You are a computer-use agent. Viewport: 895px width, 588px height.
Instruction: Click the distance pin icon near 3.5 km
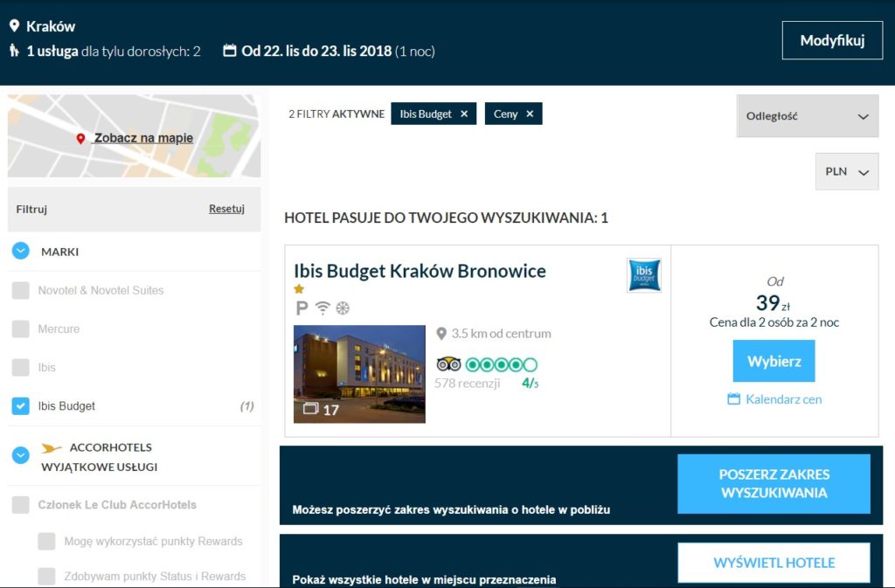point(441,334)
